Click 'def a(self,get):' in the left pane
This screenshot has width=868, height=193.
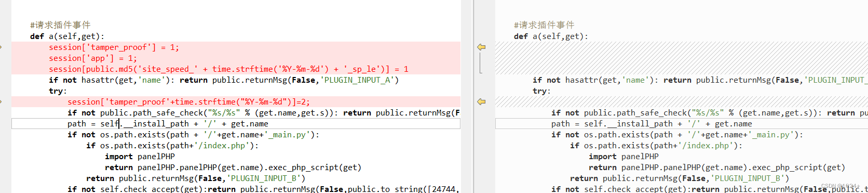pyautogui.click(x=67, y=36)
